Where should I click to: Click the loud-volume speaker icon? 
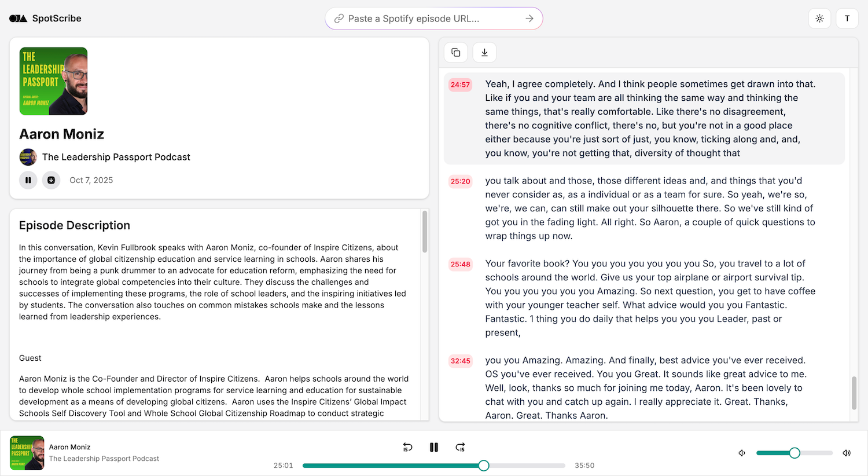pos(847,453)
